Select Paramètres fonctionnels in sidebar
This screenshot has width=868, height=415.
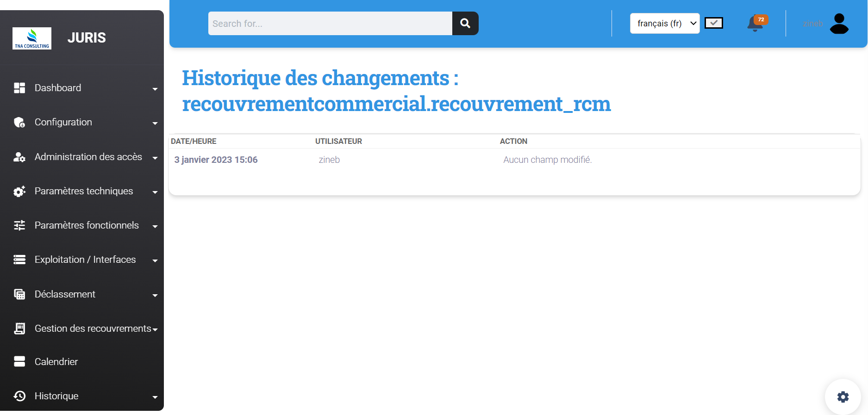coord(87,225)
